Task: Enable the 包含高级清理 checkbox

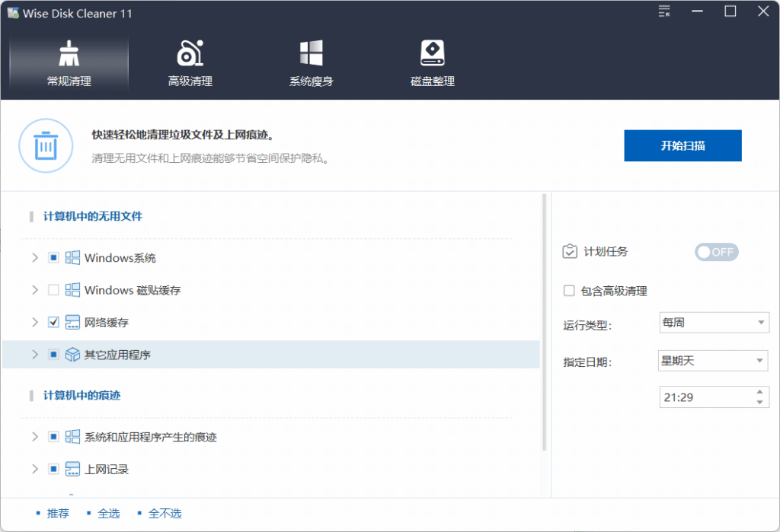Action: (568, 291)
